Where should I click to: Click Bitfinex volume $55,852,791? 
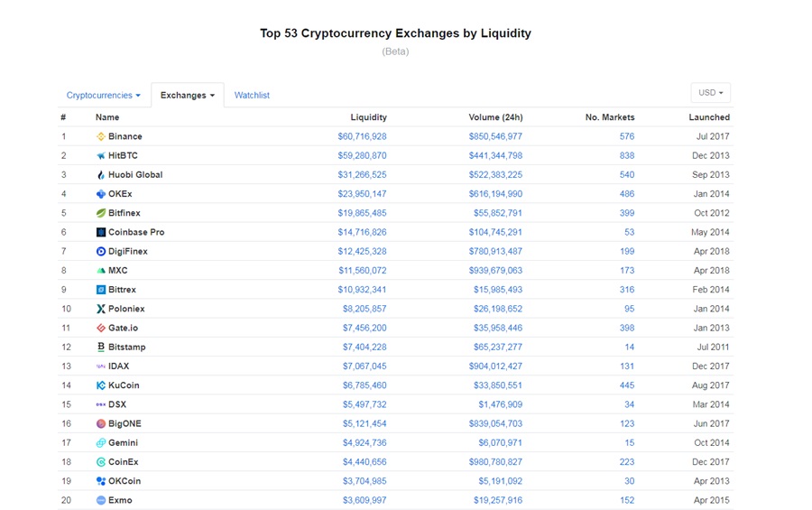498,213
